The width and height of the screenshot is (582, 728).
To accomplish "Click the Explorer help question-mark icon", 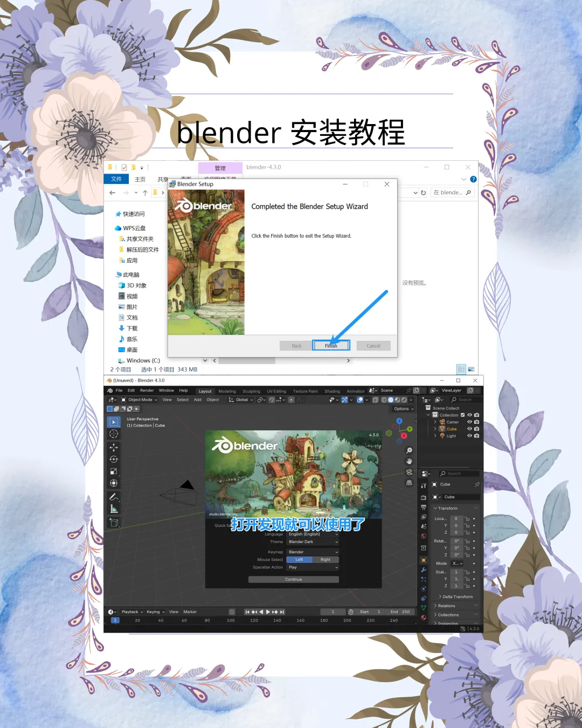I will click(473, 179).
